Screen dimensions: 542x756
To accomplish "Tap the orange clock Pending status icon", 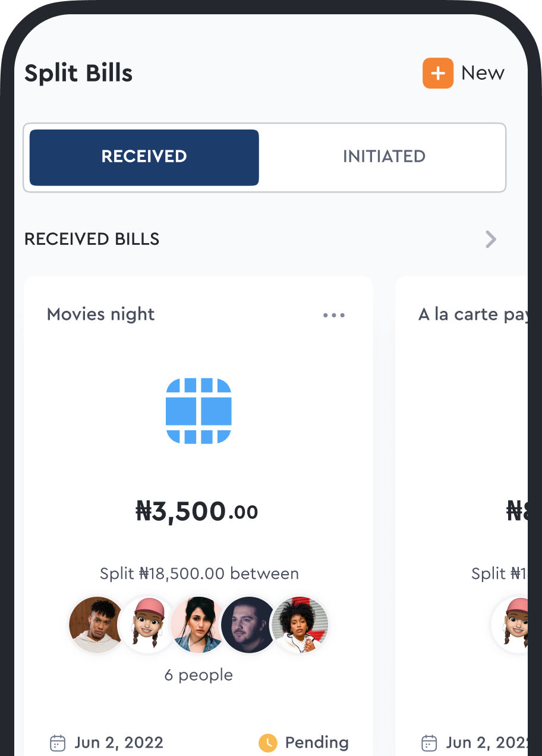I will 267,743.
